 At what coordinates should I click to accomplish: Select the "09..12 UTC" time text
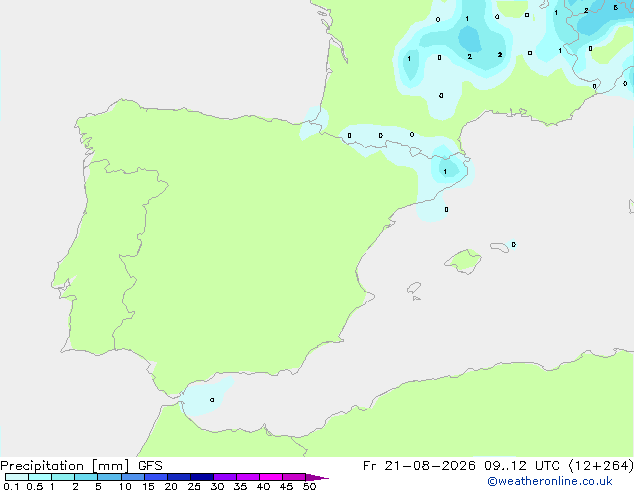click(x=522, y=466)
